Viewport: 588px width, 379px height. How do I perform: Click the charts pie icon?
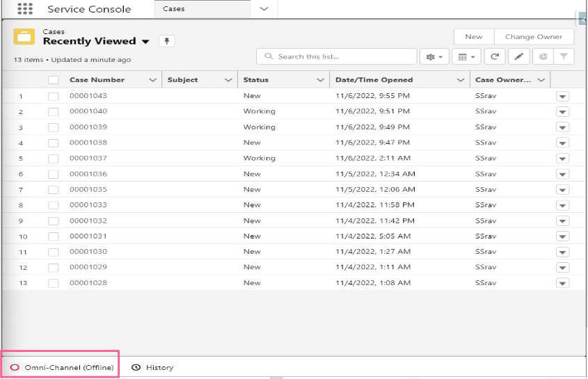click(x=543, y=57)
